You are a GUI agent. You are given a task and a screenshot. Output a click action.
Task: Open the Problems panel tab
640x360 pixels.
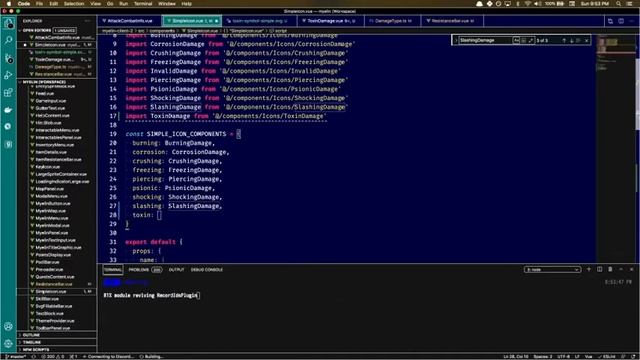point(145,269)
